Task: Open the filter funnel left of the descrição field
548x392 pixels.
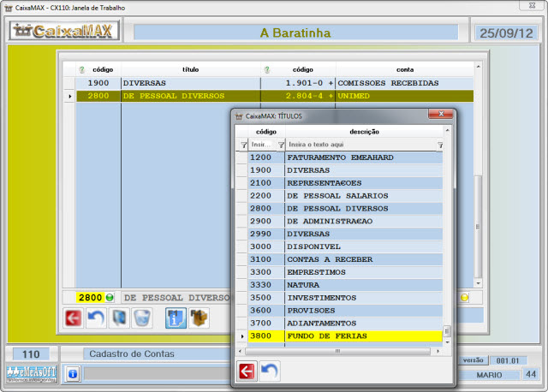Action: [280, 145]
